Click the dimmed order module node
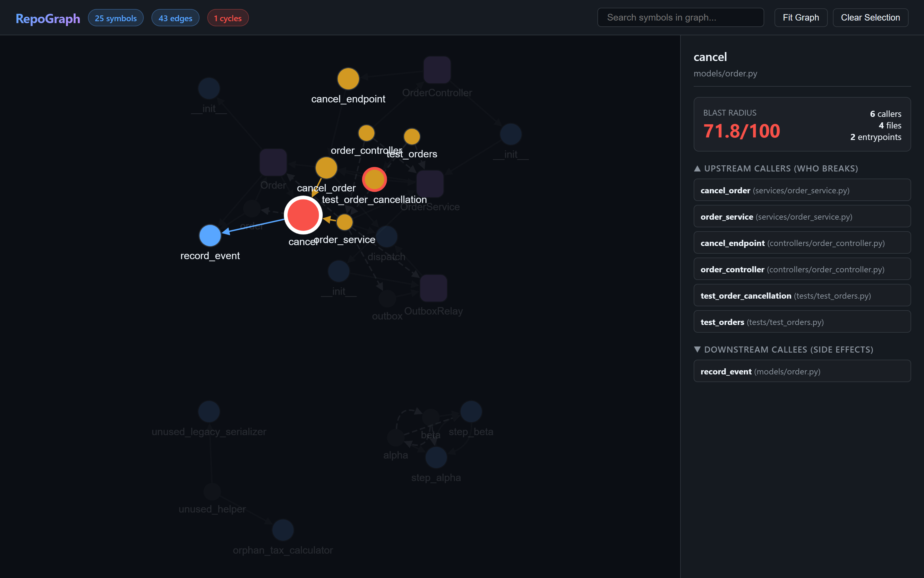924x578 pixels. click(252, 208)
